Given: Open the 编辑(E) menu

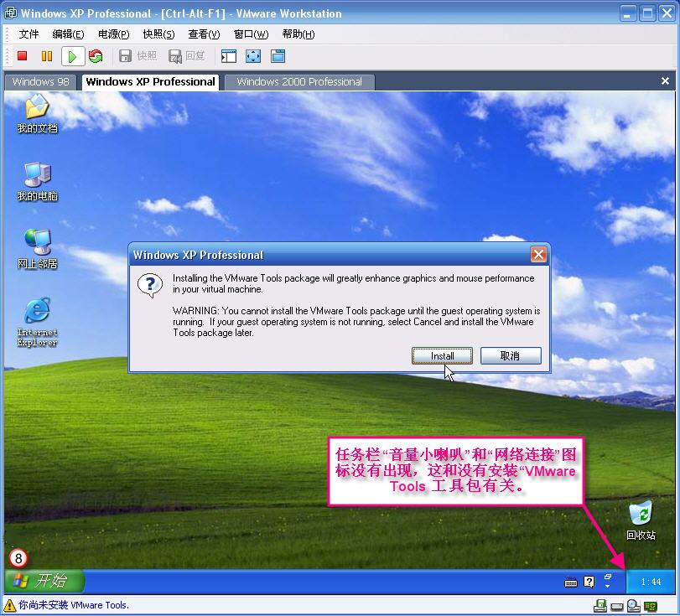Looking at the screenshot, I should point(68,34).
